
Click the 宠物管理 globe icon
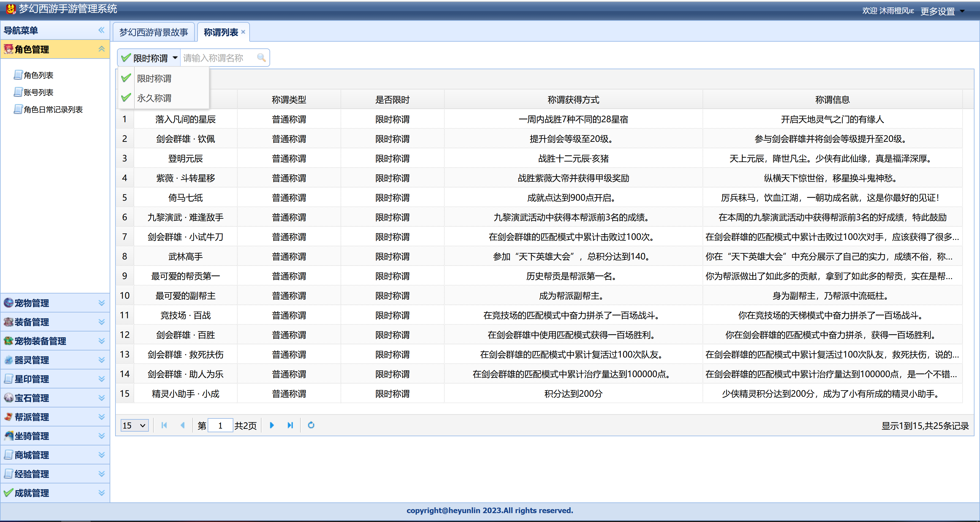[8, 302]
